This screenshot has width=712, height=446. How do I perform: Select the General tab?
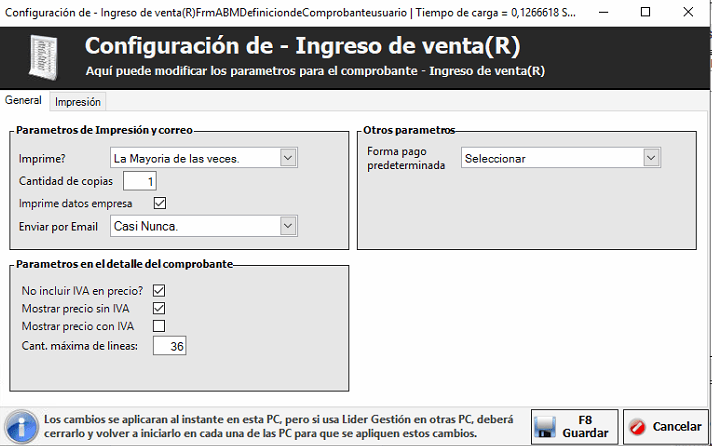point(24,101)
